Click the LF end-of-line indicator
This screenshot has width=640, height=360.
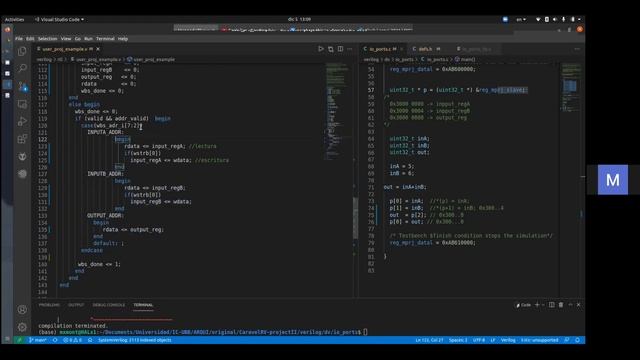point(493,340)
